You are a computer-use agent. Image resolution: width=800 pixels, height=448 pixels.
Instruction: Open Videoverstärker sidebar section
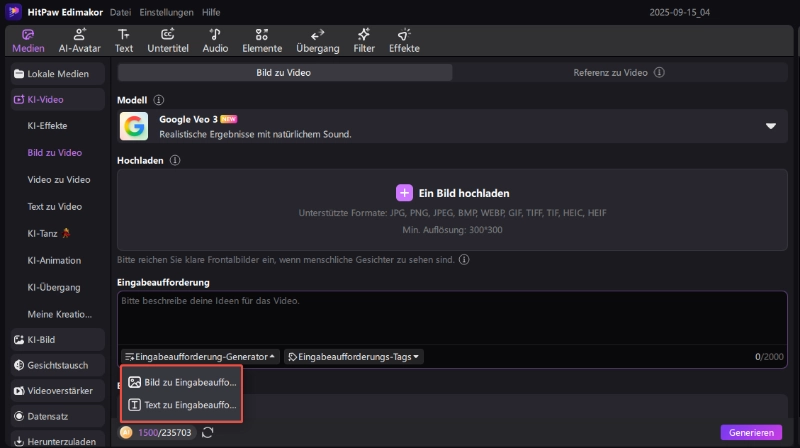58,391
